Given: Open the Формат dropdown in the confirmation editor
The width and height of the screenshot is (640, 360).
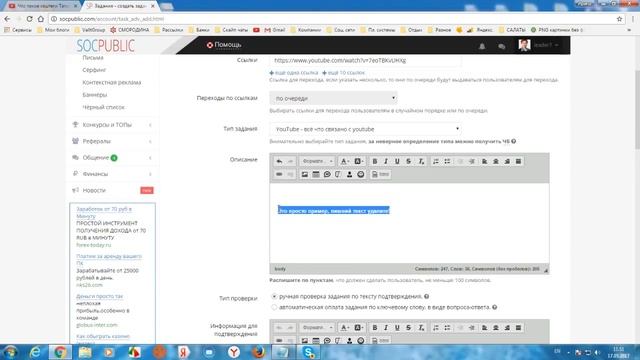Looking at the screenshot, I should [317, 328].
